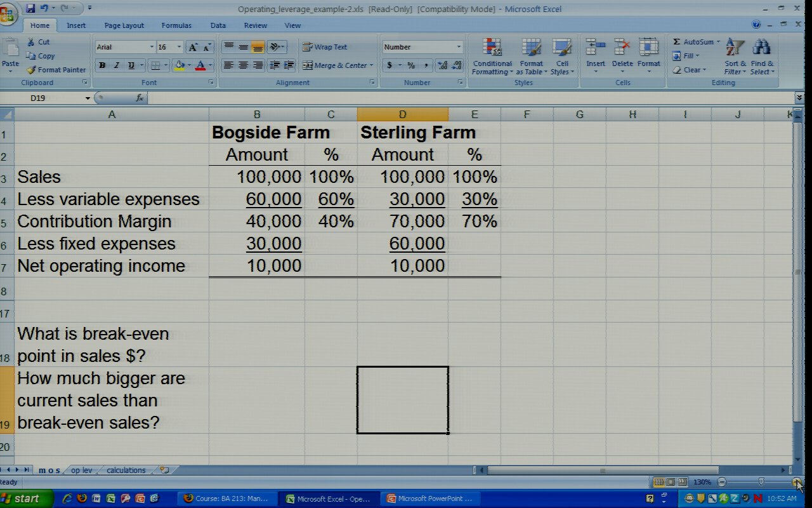Toggle Italic formatting

tap(117, 65)
